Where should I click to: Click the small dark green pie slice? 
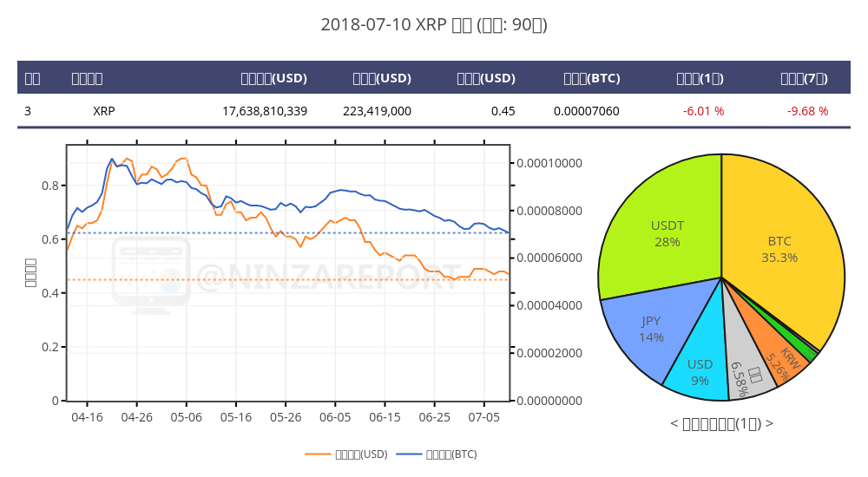806,352
